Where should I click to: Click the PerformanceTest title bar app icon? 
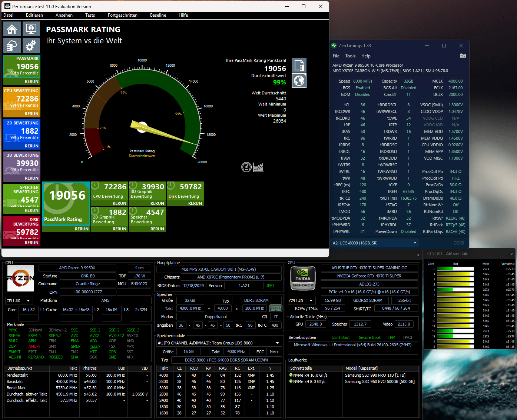7,6
